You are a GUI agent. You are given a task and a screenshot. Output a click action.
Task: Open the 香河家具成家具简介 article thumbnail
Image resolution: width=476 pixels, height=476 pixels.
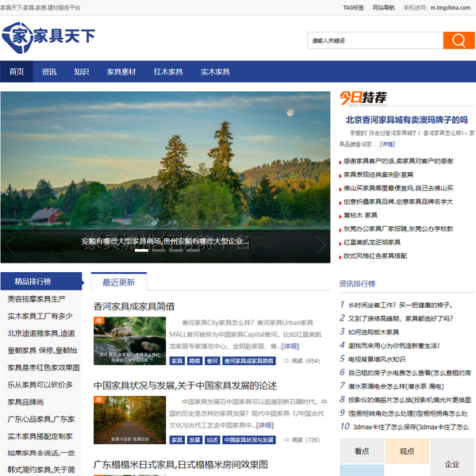coord(129,341)
